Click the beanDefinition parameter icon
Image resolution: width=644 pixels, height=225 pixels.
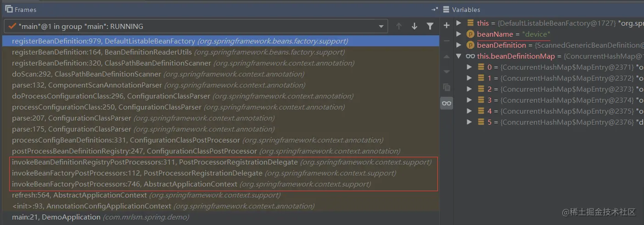click(470, 45)
